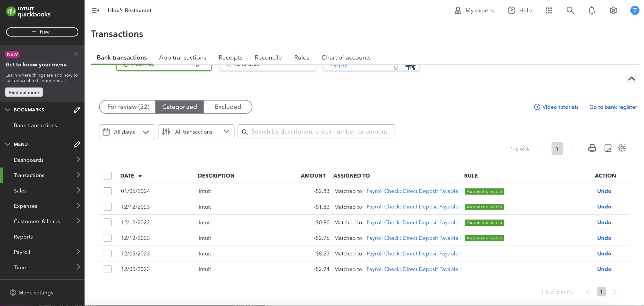This screenshot has width=644, height=306.
Task: Collapse the BOOKMARKS section chevron
Action: 8,110
